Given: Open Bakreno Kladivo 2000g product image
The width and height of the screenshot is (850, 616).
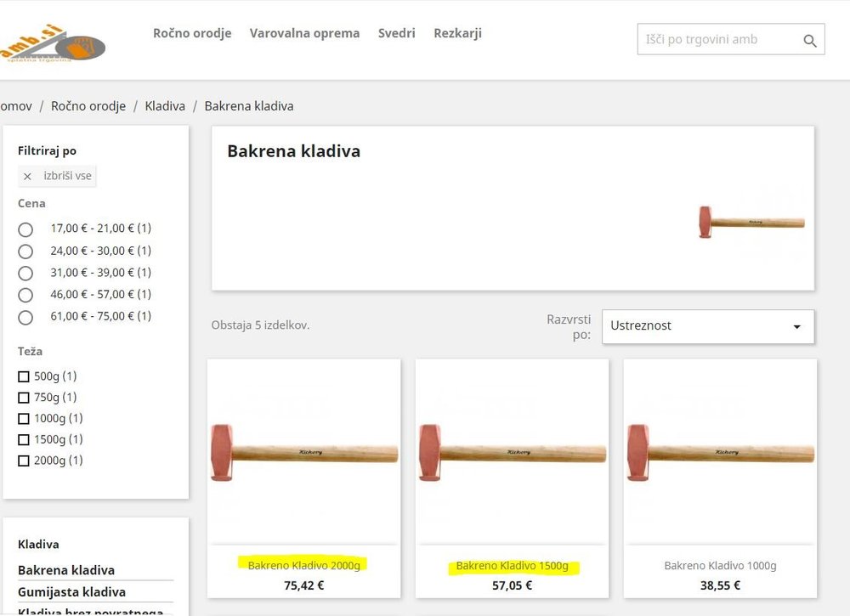Looking at the screenshot, I should (x=304, y=452).
